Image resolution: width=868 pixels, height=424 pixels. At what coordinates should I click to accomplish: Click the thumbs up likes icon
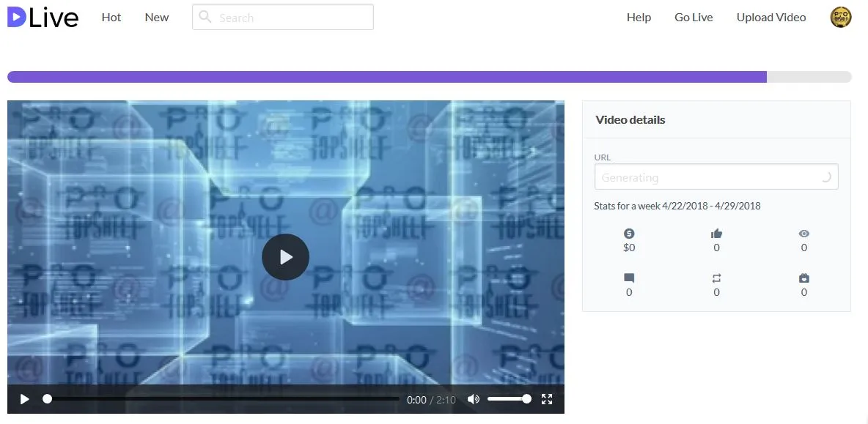(x=716, y=234)
